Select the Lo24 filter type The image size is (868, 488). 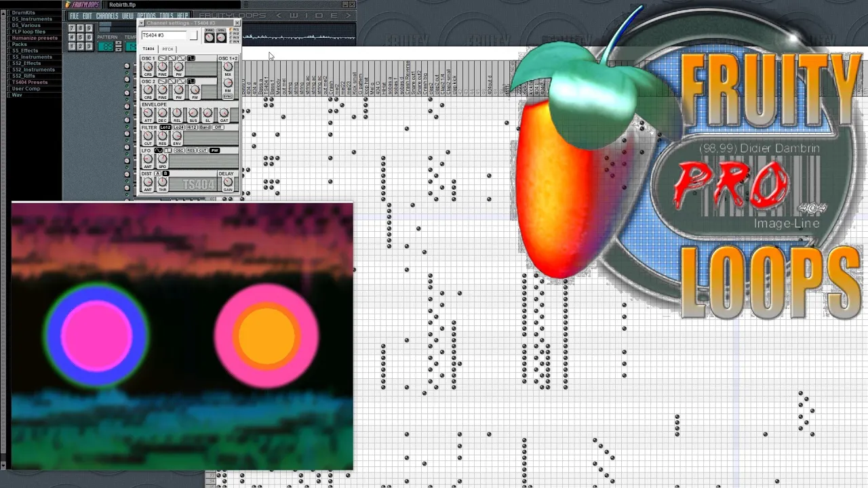(x=179, y=127)
